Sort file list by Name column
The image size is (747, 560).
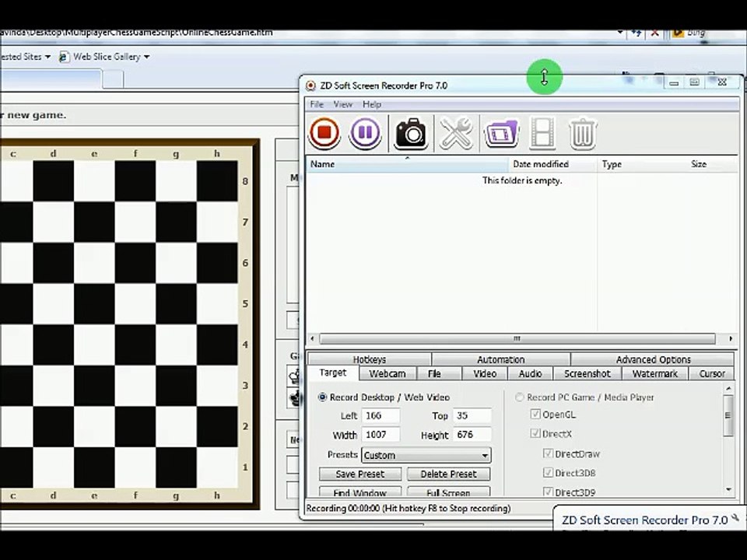(407, 164)
